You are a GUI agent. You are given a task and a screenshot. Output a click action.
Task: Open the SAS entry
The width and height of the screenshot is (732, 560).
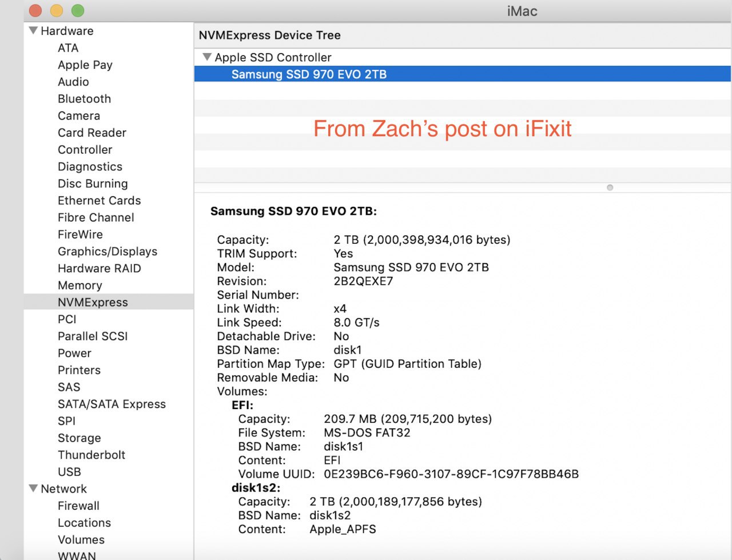click(69, 387)
